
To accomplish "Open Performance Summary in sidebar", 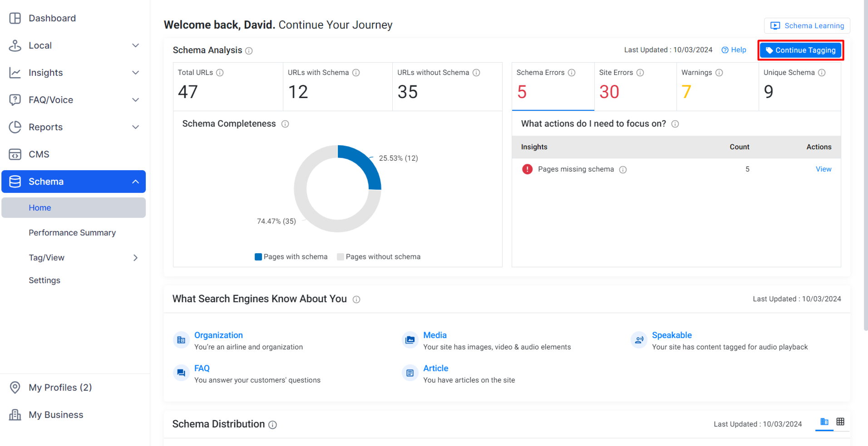I will pos(72,233).
